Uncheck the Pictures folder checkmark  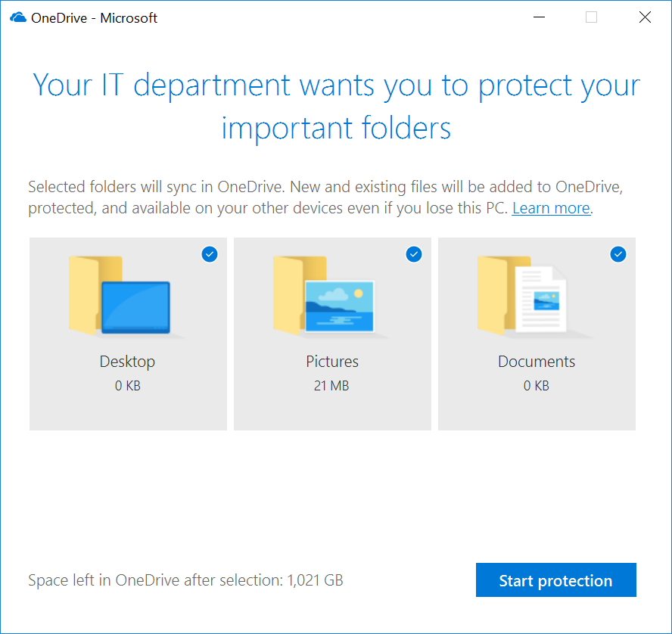point(414,254)
